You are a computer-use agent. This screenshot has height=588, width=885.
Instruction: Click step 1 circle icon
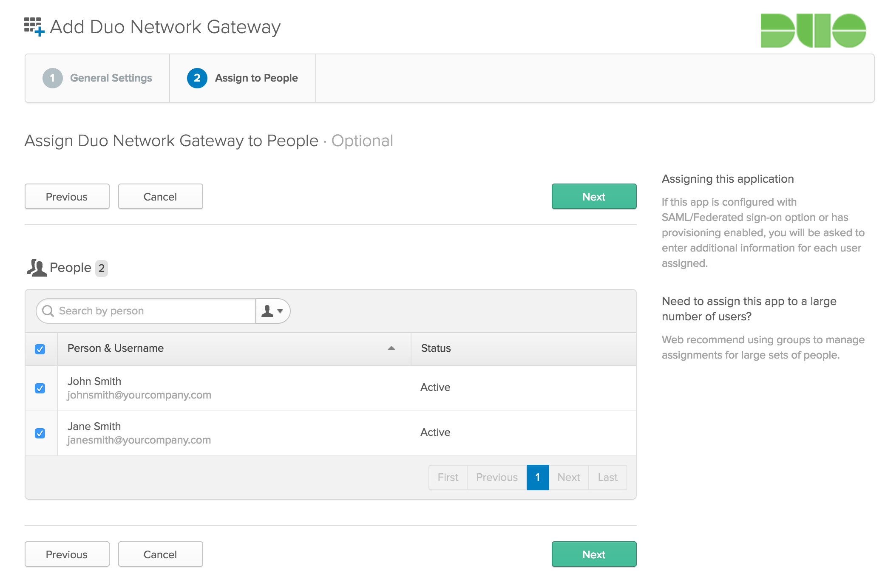(52, 78)
